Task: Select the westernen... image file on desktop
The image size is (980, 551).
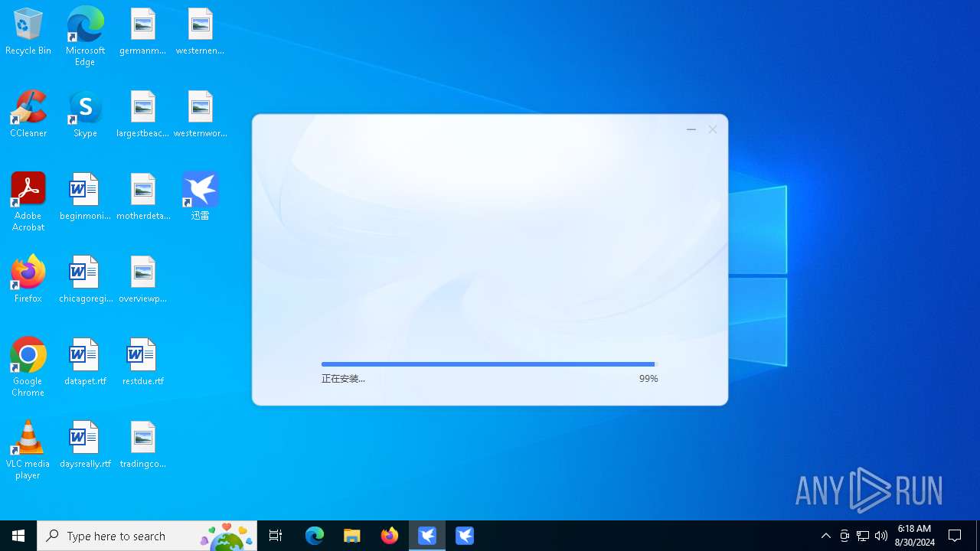Action: 200,32
